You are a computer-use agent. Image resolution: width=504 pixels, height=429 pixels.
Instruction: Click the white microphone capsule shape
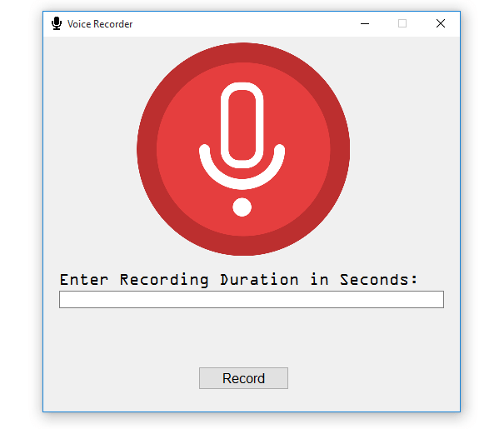click(242, 125)
